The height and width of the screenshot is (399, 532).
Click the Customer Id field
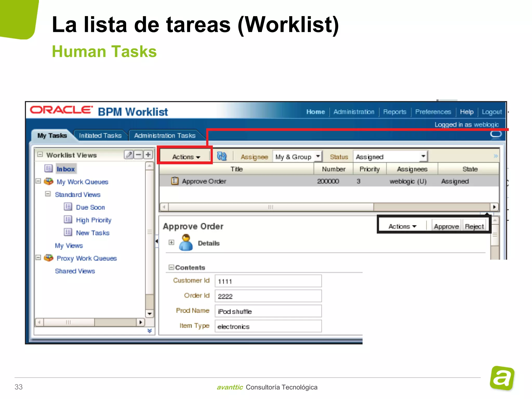pos(268,281)
